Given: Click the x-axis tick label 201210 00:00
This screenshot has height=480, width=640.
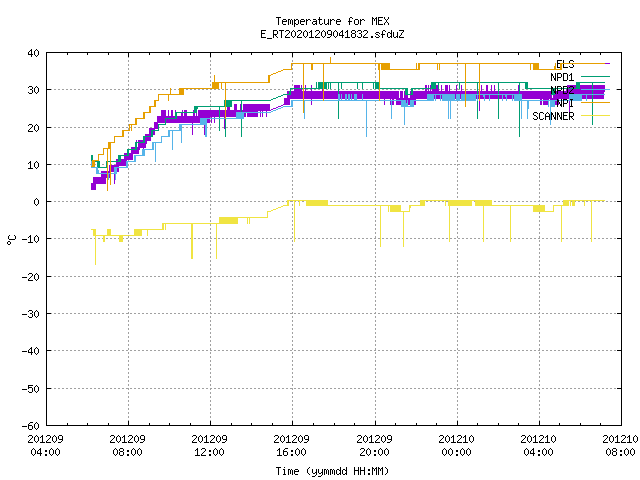Looking at the screenshot, I should (456, 445).
